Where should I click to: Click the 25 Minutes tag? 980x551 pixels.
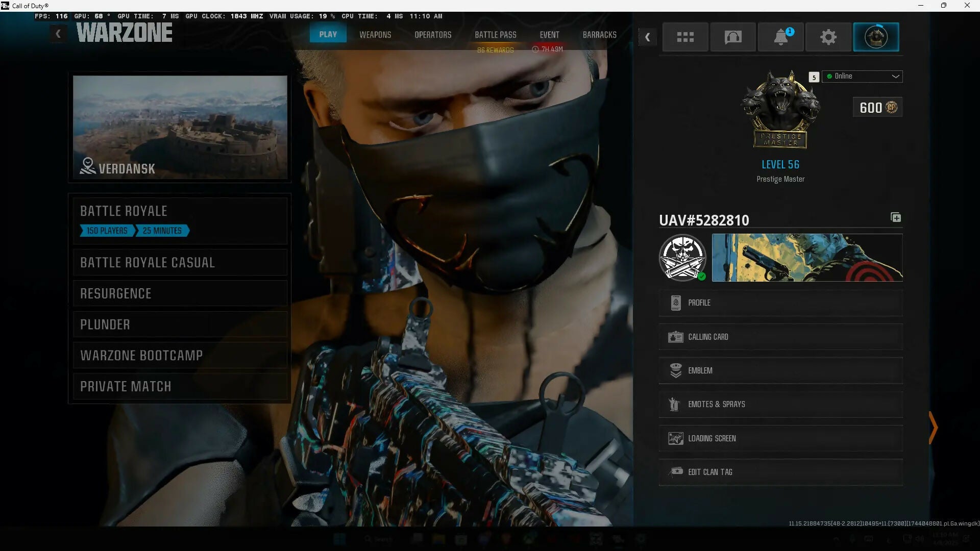tap(162, 231)
